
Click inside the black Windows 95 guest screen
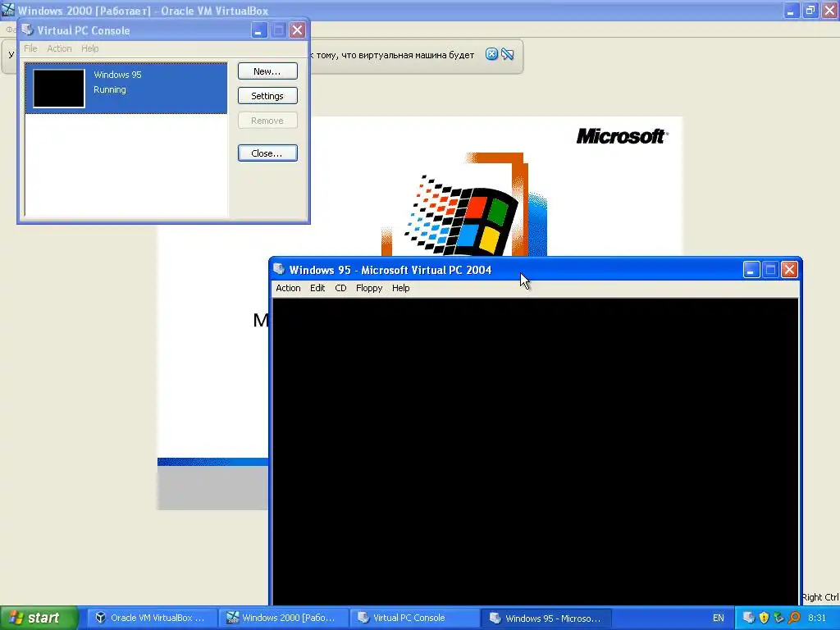(535, 451)
